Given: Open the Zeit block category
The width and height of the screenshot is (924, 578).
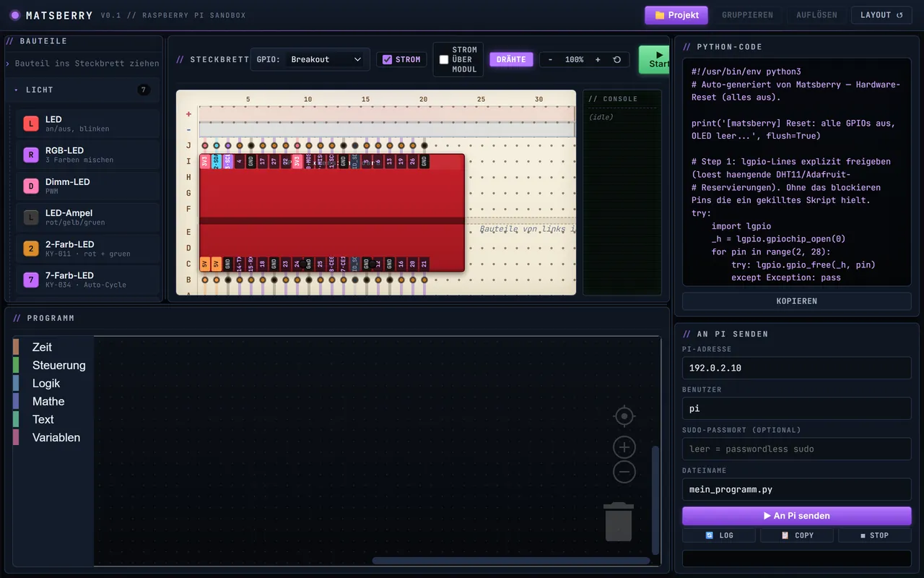Looking at the screenshot, I should 53,348.
